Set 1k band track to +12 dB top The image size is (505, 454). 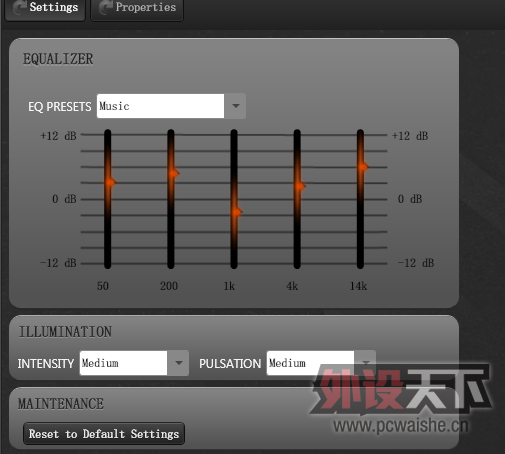[234, 135]
